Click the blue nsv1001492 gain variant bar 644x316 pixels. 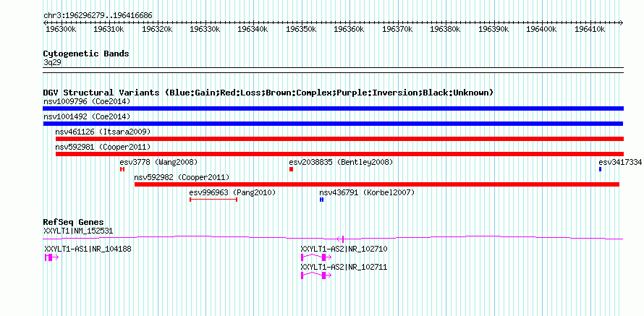point(333,124)
